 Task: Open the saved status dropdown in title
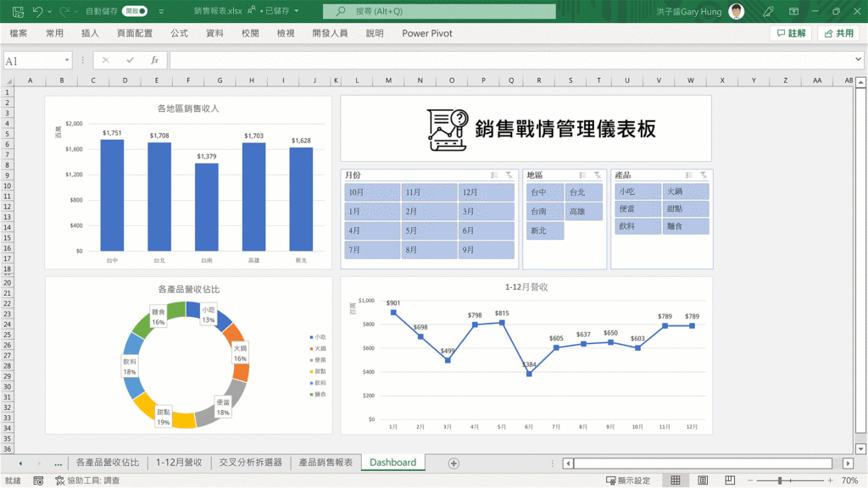[x=296, y=11]
